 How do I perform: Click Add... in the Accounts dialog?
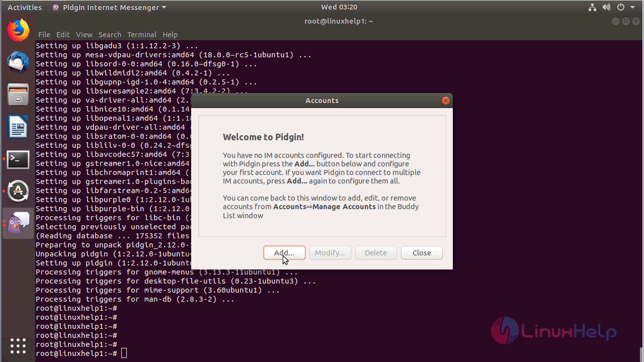click(284, 253)
